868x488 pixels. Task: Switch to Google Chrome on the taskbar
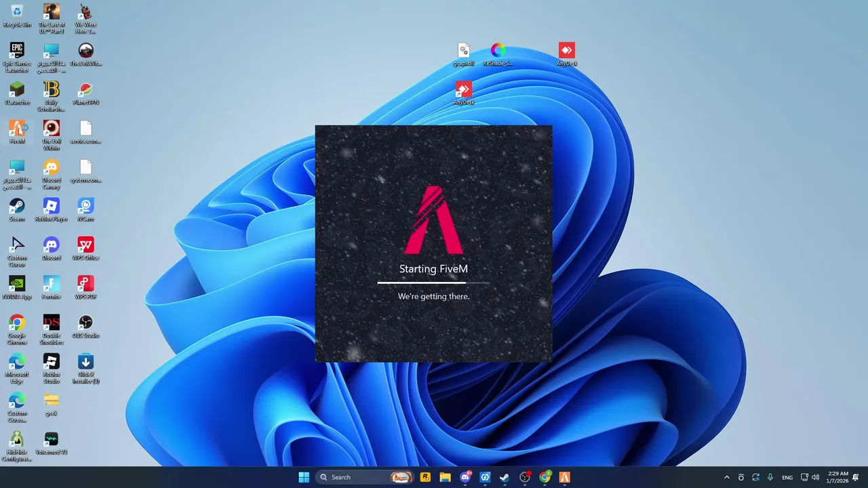click(545, 477)
